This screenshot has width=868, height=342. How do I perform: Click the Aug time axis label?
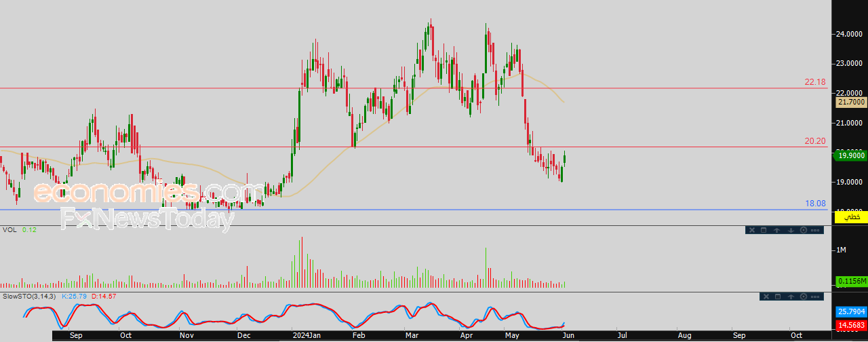685,335
